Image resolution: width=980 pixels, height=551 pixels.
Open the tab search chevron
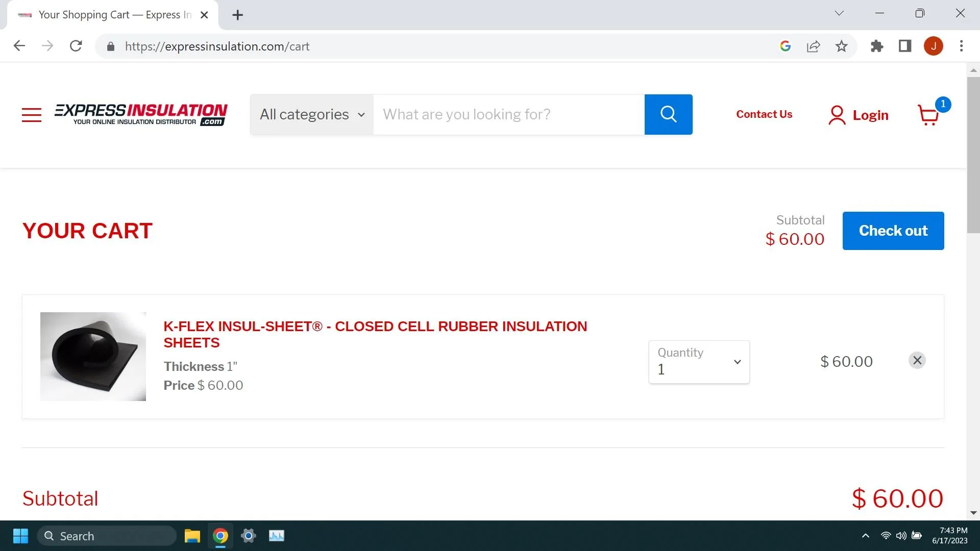tap(839, 13)
